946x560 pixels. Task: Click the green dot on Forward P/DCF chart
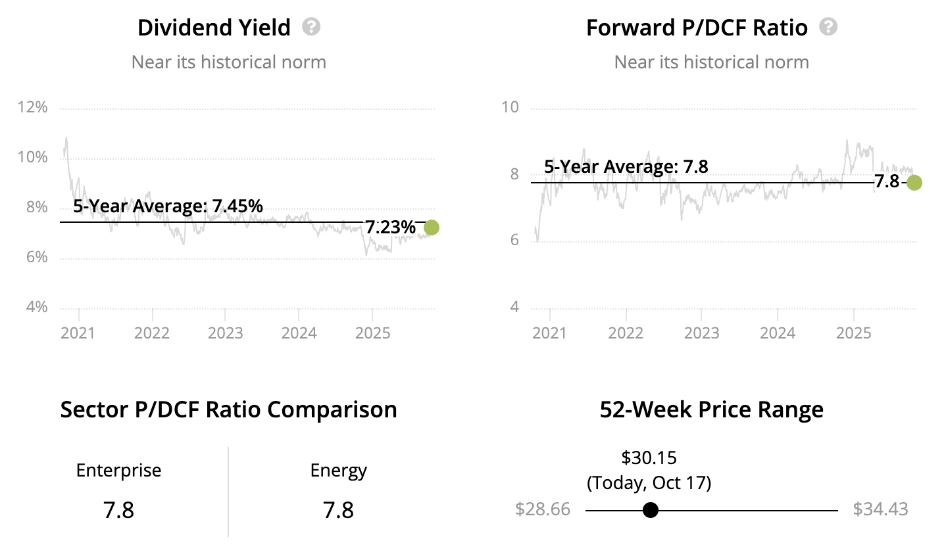point(914,183)
